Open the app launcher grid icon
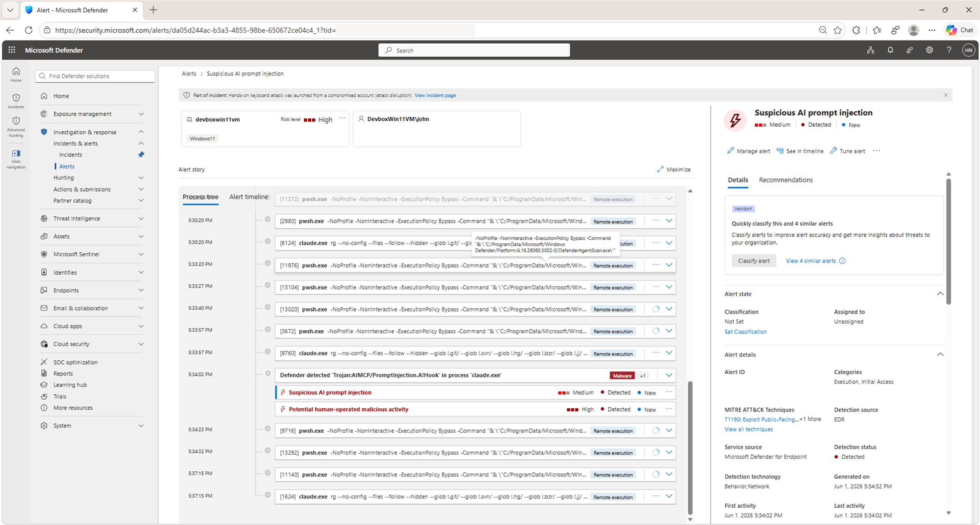 pos(12,50)
